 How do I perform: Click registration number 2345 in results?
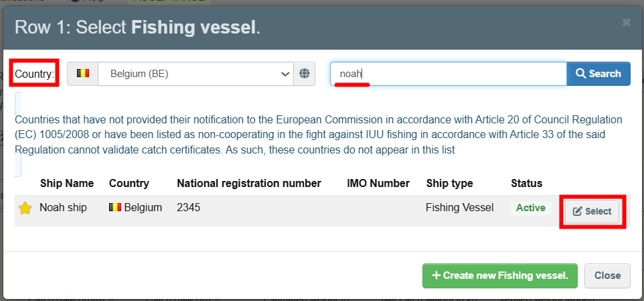point(189,208)
